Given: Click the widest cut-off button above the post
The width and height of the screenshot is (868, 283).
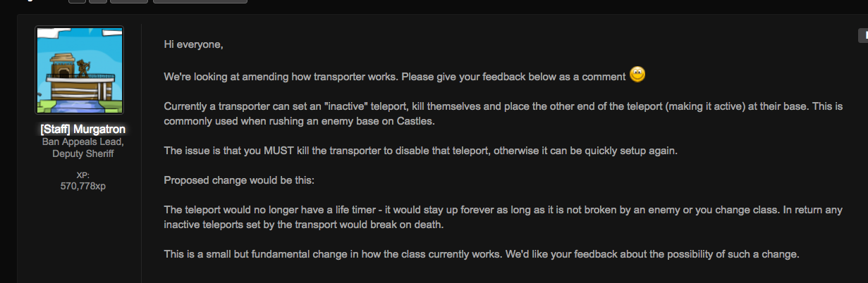Looking at the screenshot, I should 200,1.
